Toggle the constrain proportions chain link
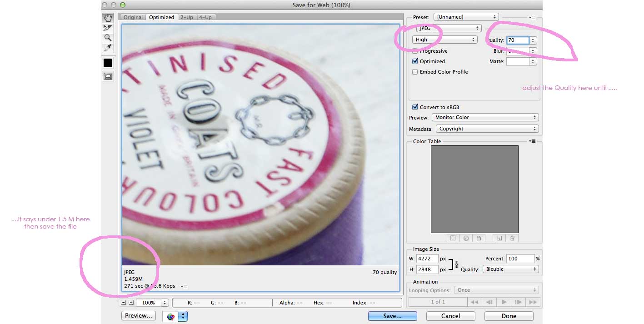644x324 pixels. 457,264
